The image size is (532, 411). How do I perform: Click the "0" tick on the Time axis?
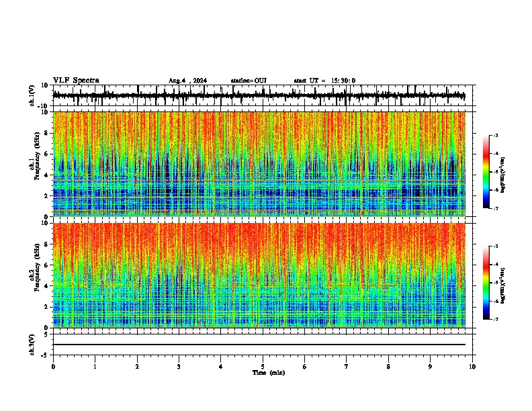point(53,367)
